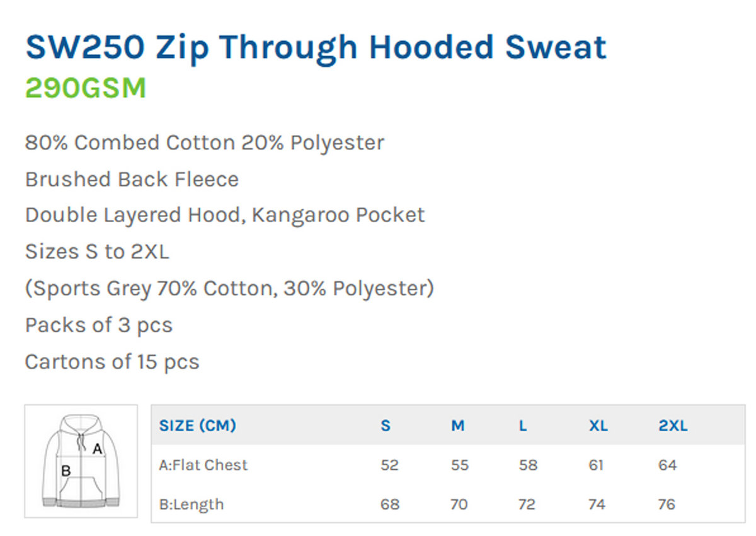Click the length value 76
This screenshot has width=756, height=536.
[x=667, y=504]
